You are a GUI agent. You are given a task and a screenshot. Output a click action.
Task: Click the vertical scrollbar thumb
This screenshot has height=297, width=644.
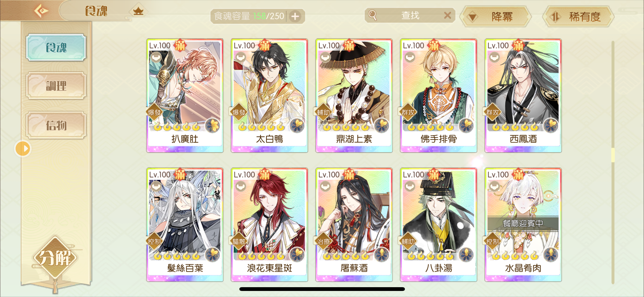(x=613, y=155)
